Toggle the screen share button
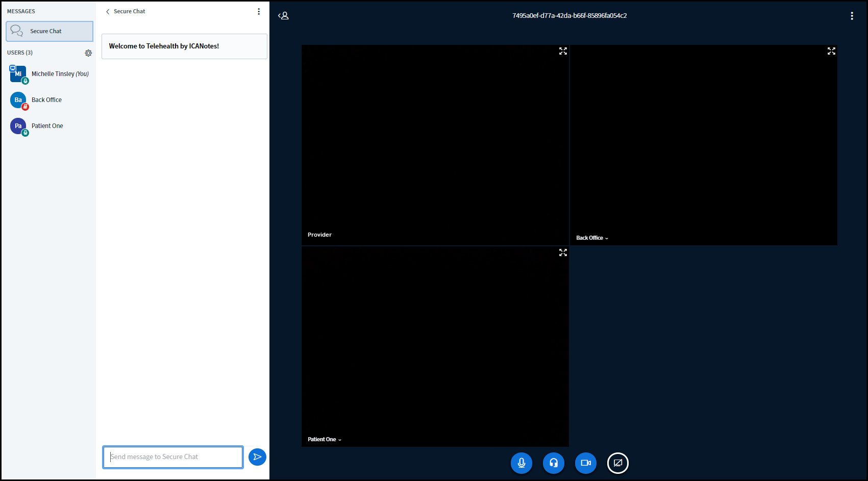The height and width of the screenshot is (481, 868). pyautogui.click(x=617, y=463)
